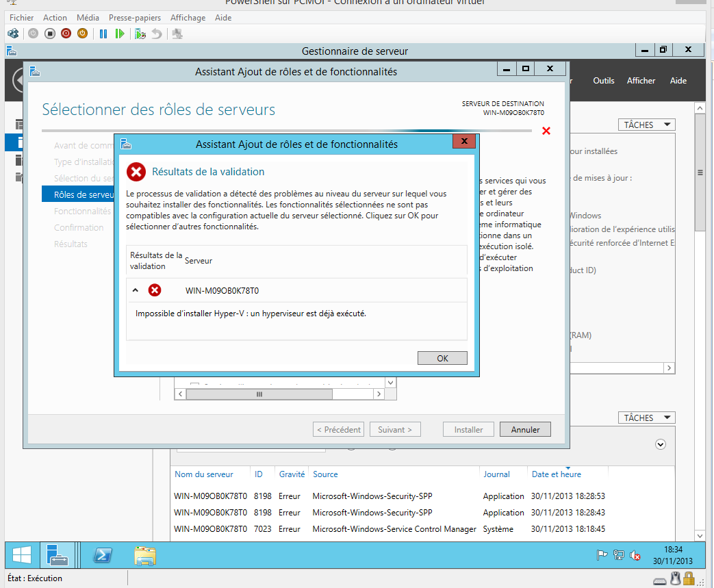
Task: Open the Média menu
Action: coord(88,18)
